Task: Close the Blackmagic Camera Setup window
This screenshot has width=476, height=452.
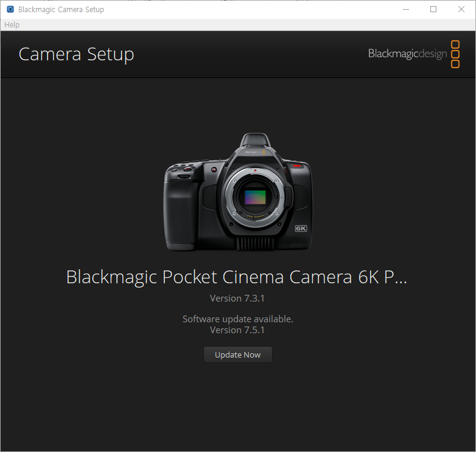Action: [x=461, y=9]
